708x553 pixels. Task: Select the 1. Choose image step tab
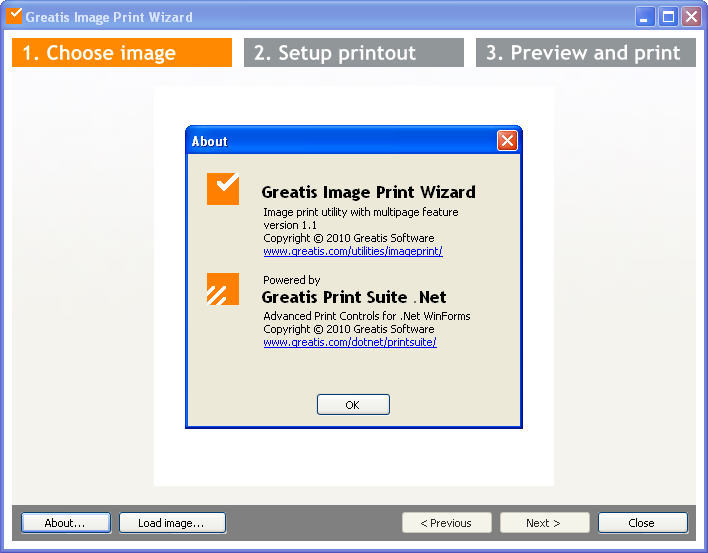coord(122,53)
